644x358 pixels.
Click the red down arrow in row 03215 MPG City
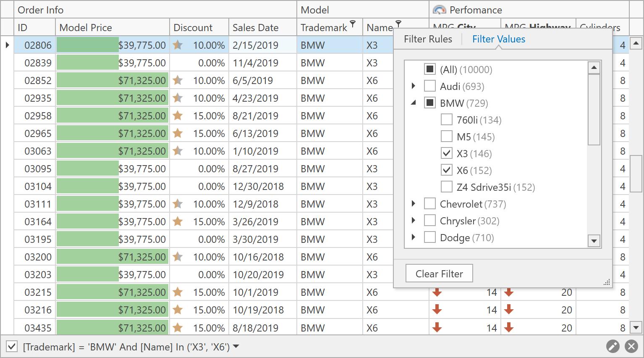(x=437, y=292)
